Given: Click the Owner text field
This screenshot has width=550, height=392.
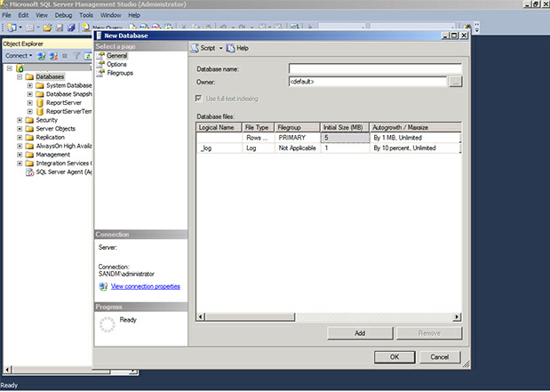Looking at the screenshot, I should (368, 82).
